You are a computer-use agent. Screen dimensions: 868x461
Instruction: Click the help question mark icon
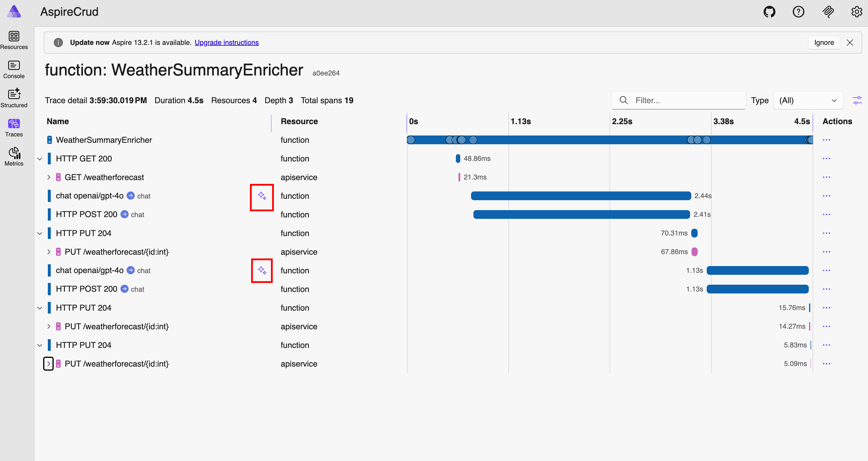coord(798,12)
